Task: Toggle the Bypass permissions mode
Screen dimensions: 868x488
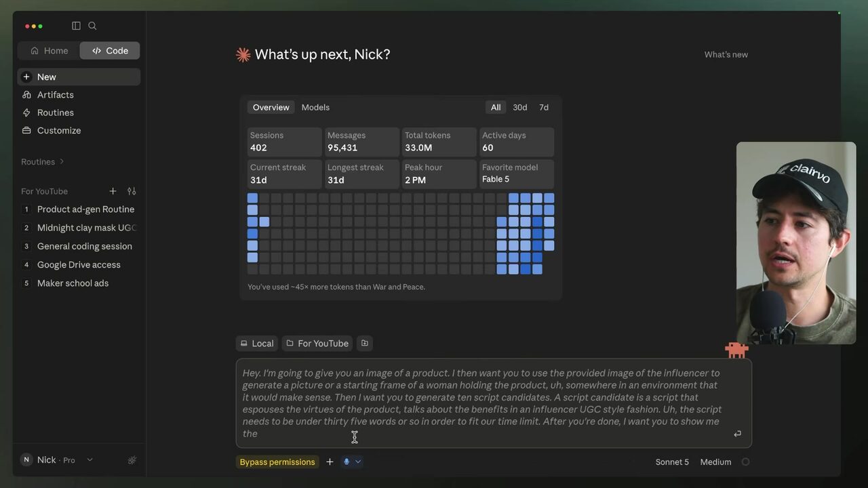Action: (x=277, y=462)
